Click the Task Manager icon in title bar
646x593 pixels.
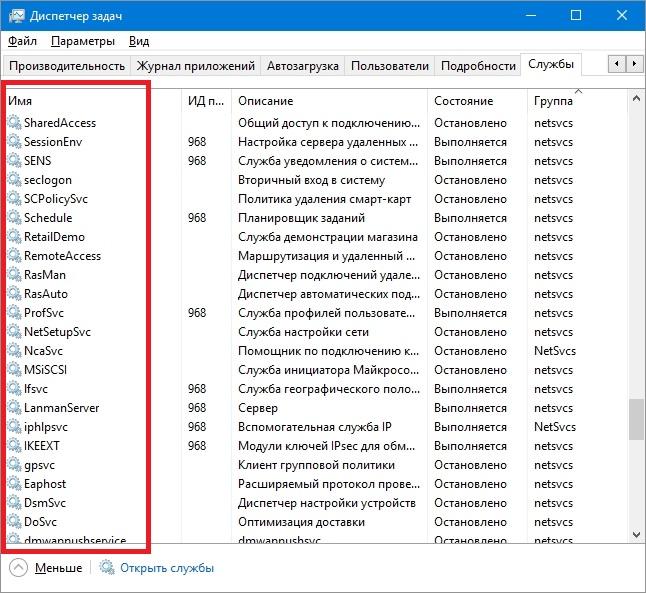[16, 16]
